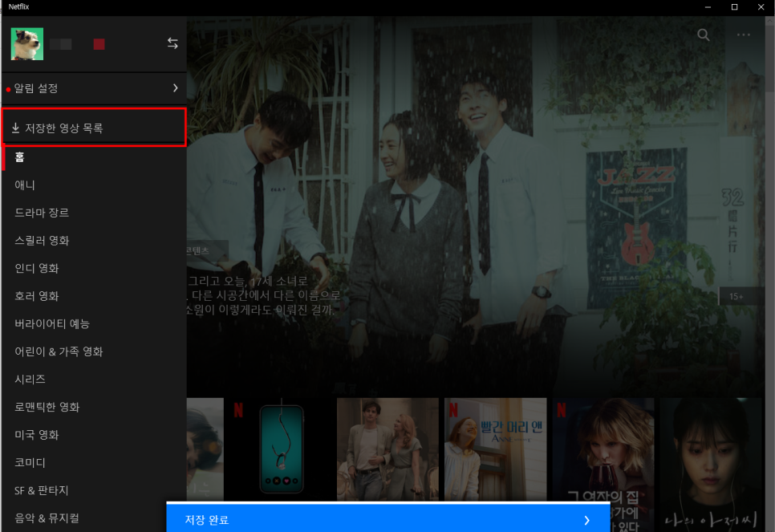Open 로맨틱한 영화 category
775x532 pixels.
coord(47,407)
